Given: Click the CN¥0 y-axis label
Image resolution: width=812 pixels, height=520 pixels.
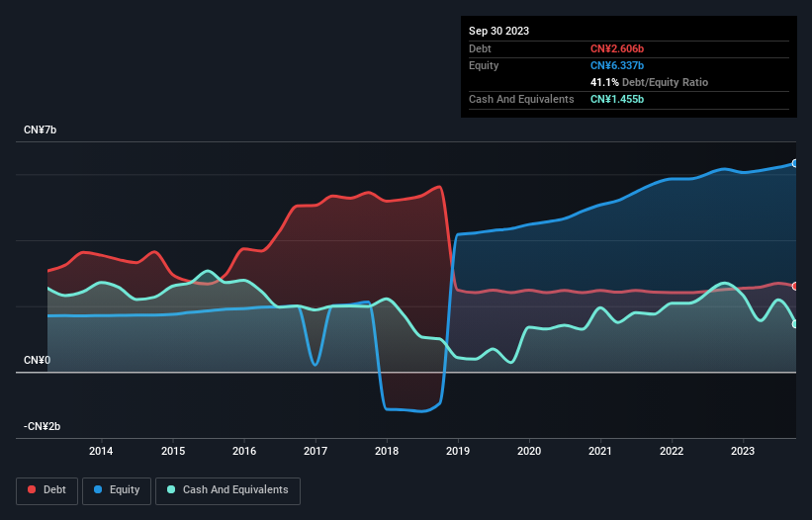Looking at the screenshot, I should point(37,360).
